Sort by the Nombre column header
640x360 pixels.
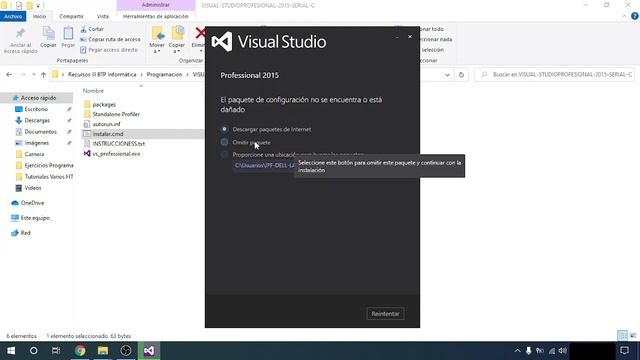tap(93, 91)
